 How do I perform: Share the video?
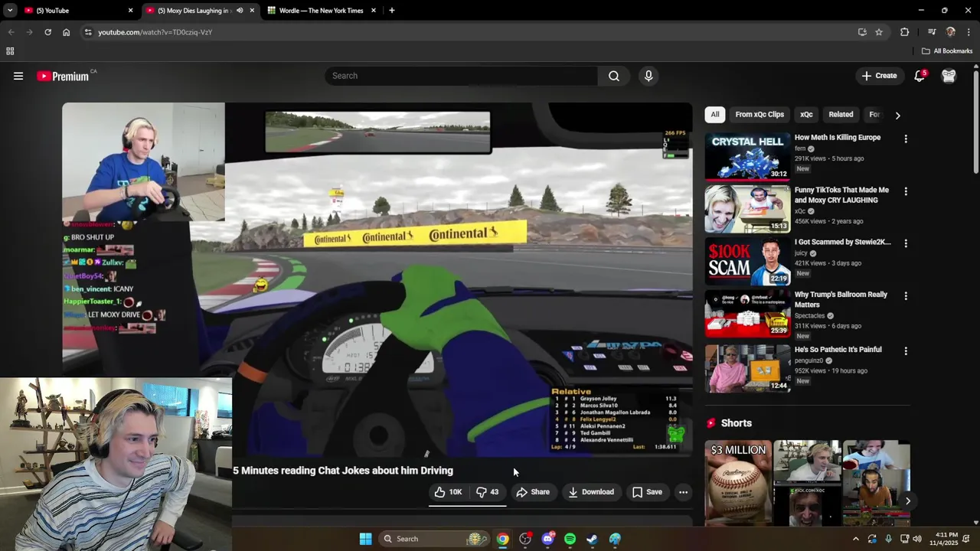533,492
